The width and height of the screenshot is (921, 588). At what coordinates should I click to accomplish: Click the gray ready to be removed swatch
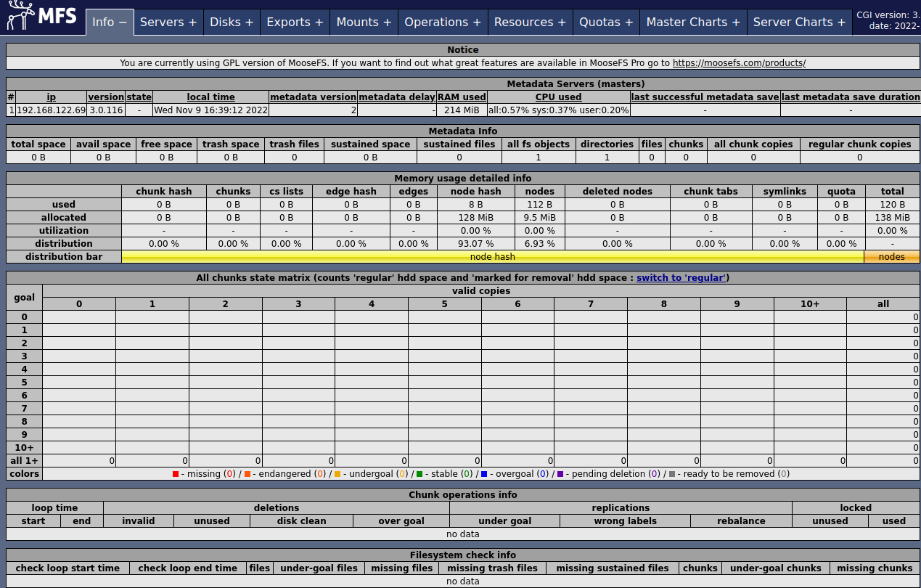tap(672, 474)
